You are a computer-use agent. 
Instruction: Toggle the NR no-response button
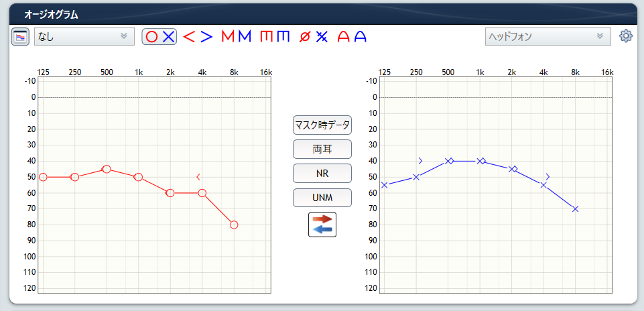322,173
